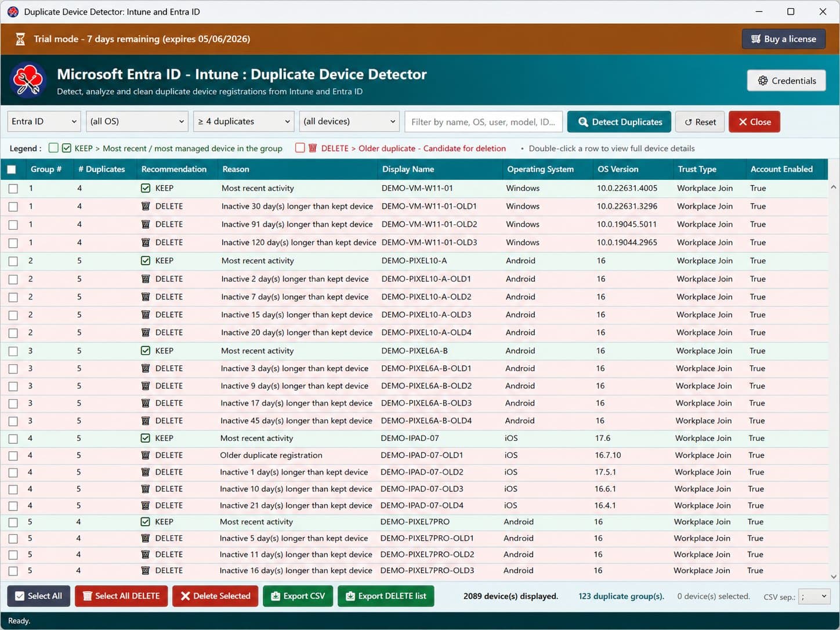Click the KEEP check icon for DEMO-PIXEL10-A
The height and width of the screenshot is (630, 840).
pyautogui.click(x=146, y=261)
